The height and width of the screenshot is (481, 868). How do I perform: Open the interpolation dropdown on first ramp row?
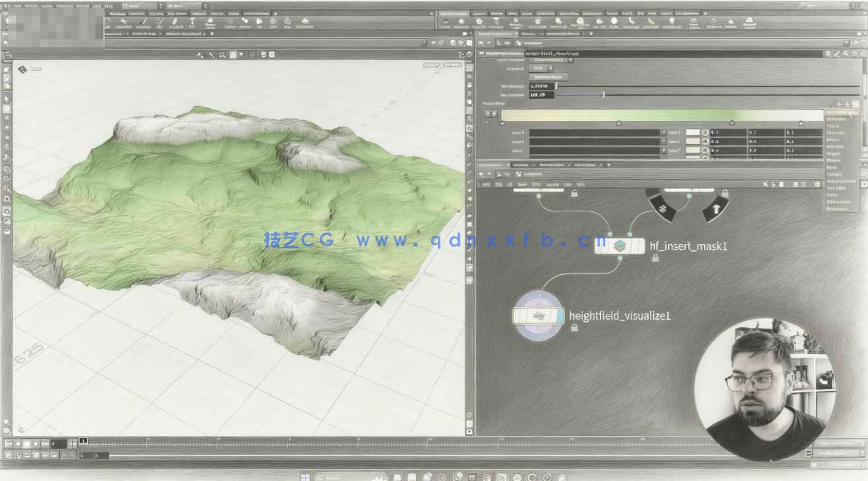(664, 132)
